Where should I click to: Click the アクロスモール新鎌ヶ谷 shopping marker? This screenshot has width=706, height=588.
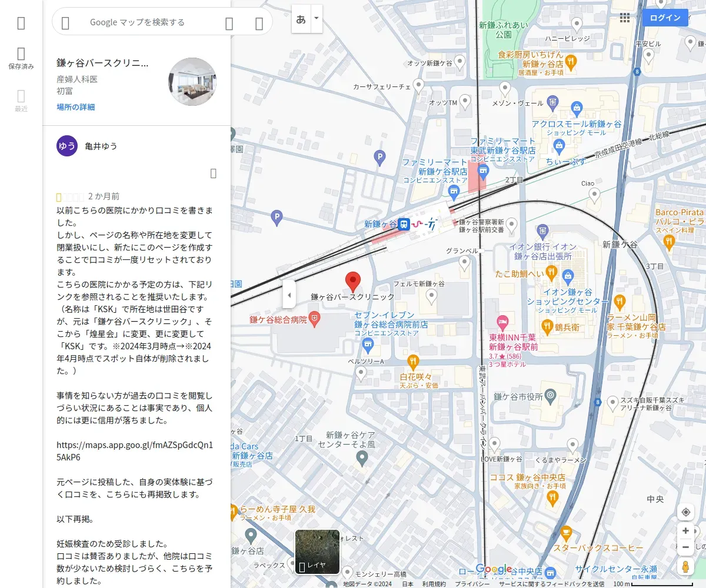[576, 108]
